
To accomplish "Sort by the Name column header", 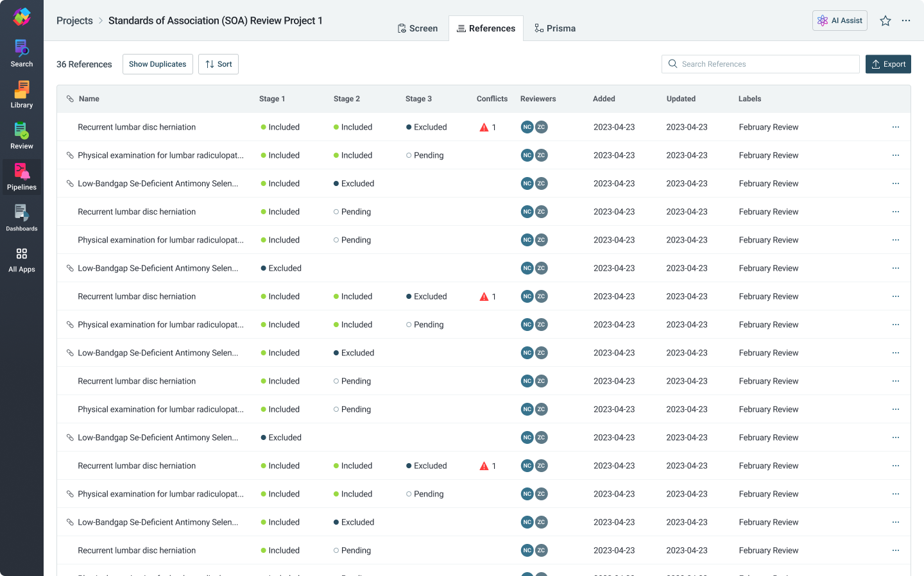I will click(x=89, y=99).
